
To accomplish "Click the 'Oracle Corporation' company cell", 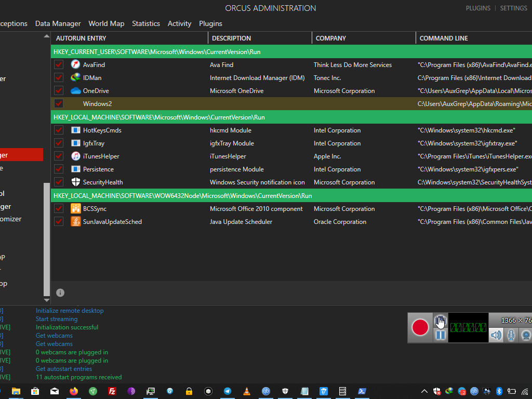I will (x=340, y=221).
